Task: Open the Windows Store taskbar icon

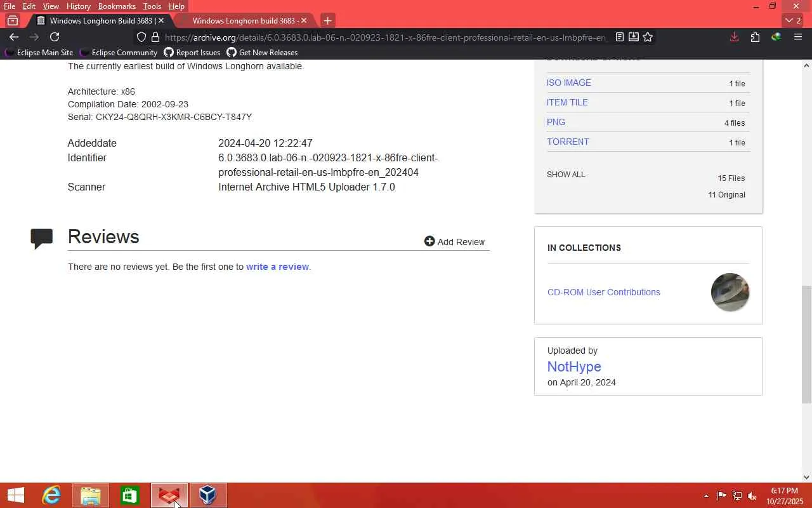Action: (130, 495)
